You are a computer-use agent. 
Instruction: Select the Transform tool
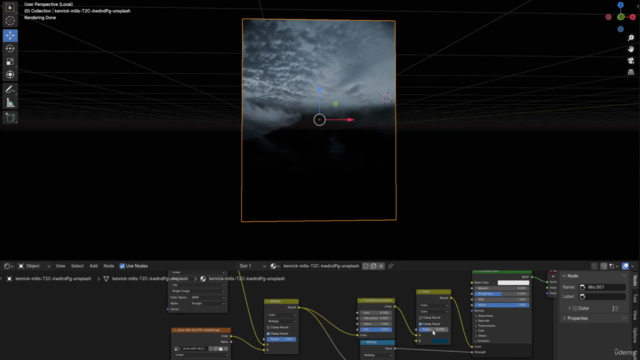[10, 75]
